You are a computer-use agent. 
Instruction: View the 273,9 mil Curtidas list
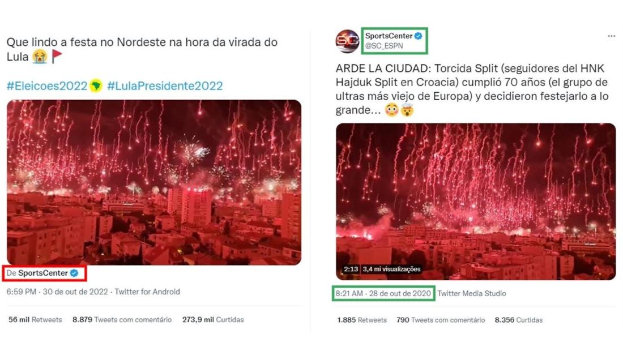point(213,319)
